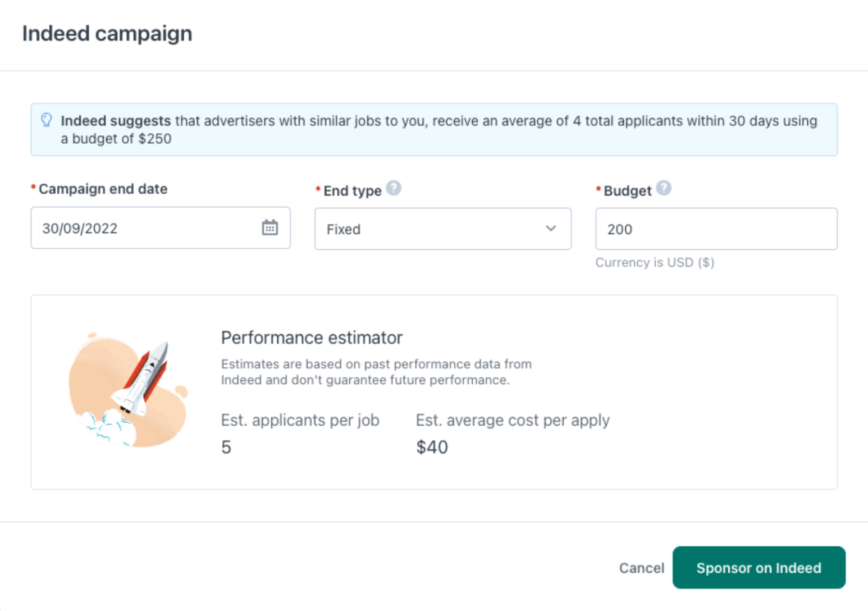Click the rocket launch illustration
This screenshot has width=868, height=611.
(x=128, y=390)
